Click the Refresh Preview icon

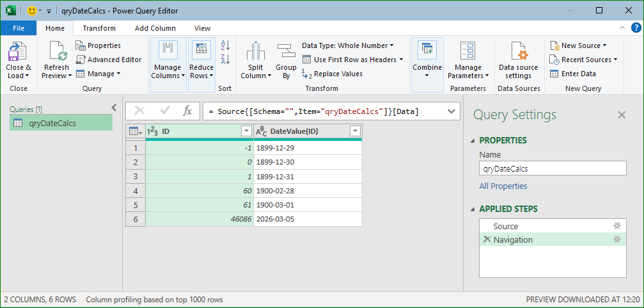coord(57,52)
